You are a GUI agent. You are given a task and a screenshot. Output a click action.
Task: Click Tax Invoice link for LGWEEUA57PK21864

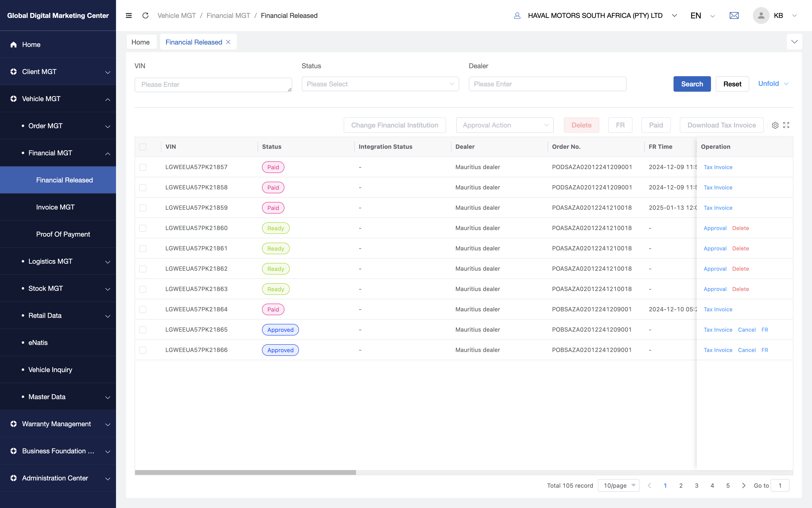[718, 309]
